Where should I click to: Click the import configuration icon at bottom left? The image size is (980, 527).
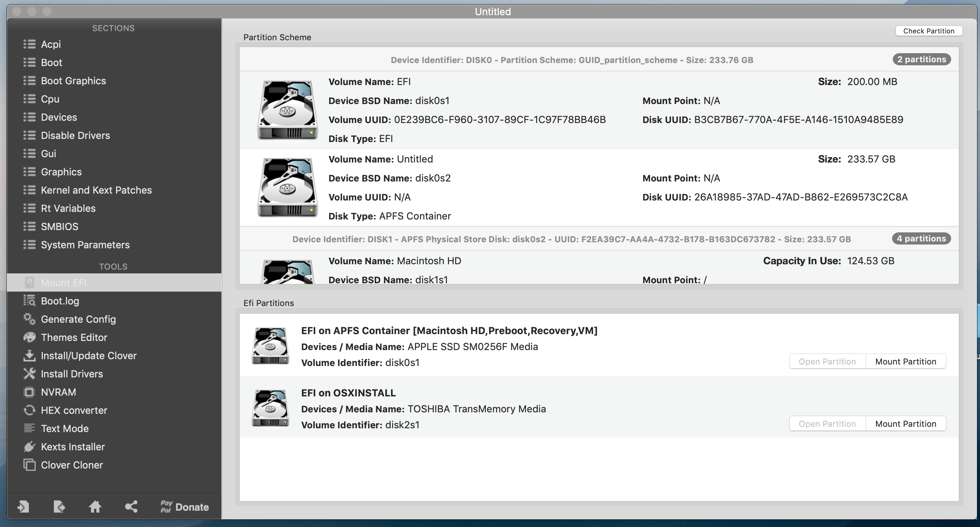23,507
